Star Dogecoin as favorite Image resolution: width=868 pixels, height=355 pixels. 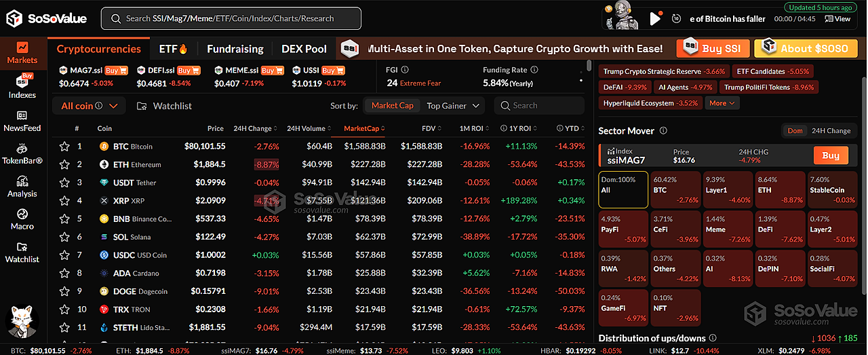pos(64,291)
